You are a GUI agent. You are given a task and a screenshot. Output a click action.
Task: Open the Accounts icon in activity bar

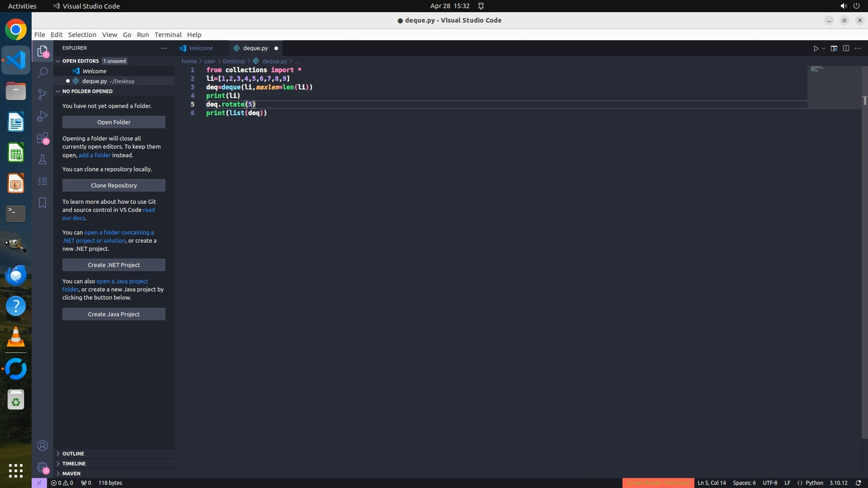pyautogui.click(x=42, y=446)
